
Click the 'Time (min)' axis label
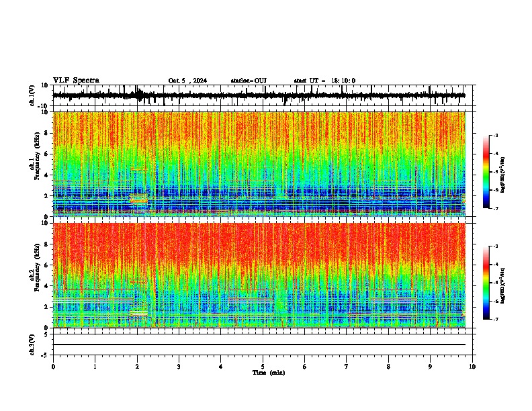(269, 373)
